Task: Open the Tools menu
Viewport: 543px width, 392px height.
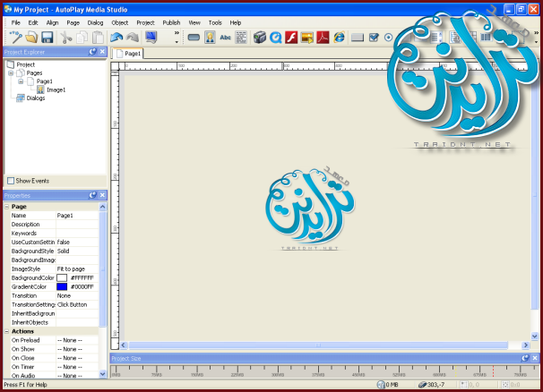Action: click(x=215, y=22)
